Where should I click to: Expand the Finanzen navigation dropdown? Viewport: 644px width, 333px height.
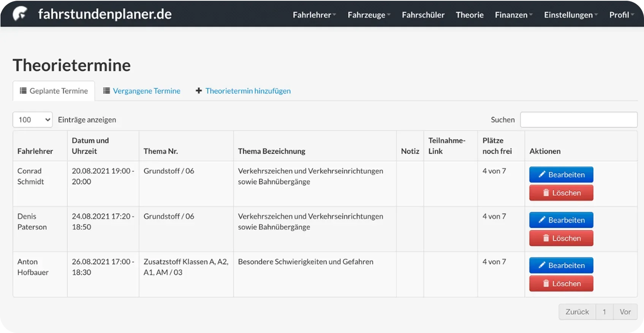513,15
